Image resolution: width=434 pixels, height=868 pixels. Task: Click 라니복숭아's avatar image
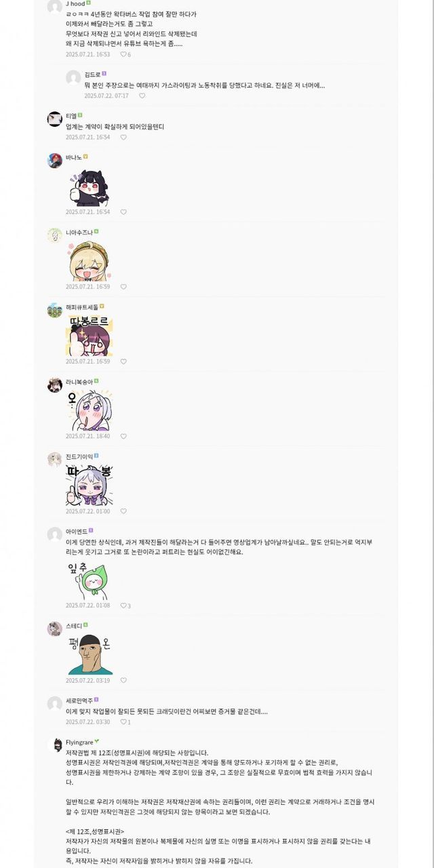pos(55,385)
